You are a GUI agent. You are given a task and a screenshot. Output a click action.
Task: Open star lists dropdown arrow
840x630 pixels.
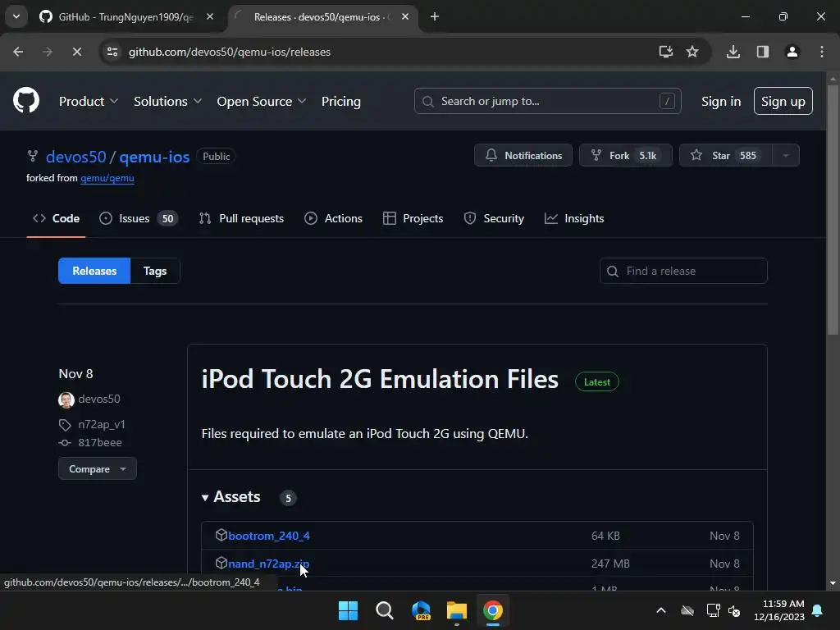(x=786, y=155)
